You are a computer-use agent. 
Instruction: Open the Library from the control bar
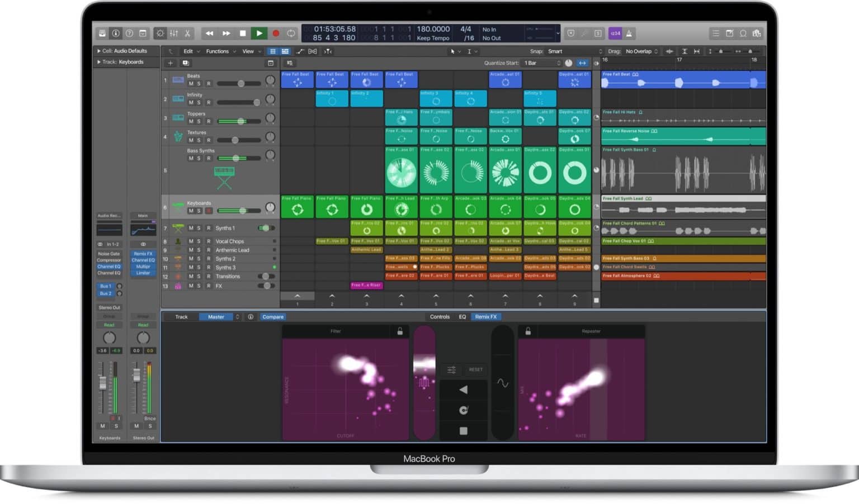[x=102, y=34]
